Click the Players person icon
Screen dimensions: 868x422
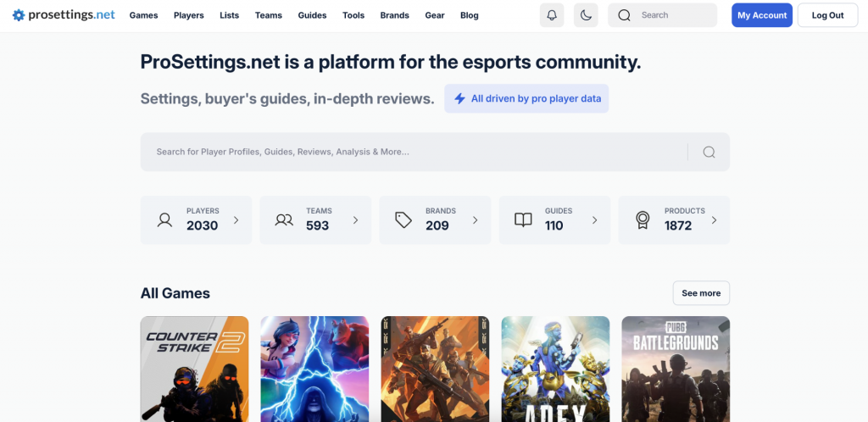click(164, 220)
